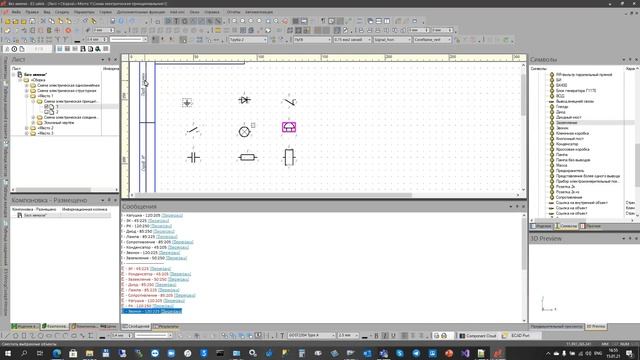The width and height of the screenshot is (640, 360).
Task: Select the capacitor symbol on the canvas
Action: (x=193, y=157)
